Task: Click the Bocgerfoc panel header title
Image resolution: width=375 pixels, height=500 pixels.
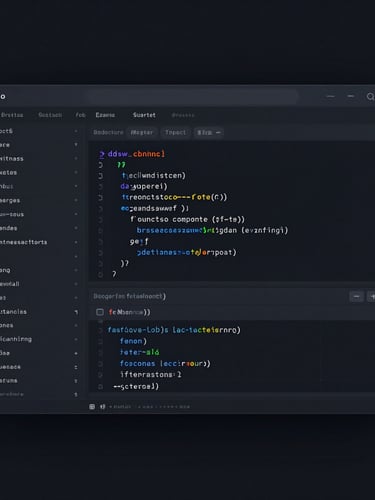Action: click(x=129, y=296)
